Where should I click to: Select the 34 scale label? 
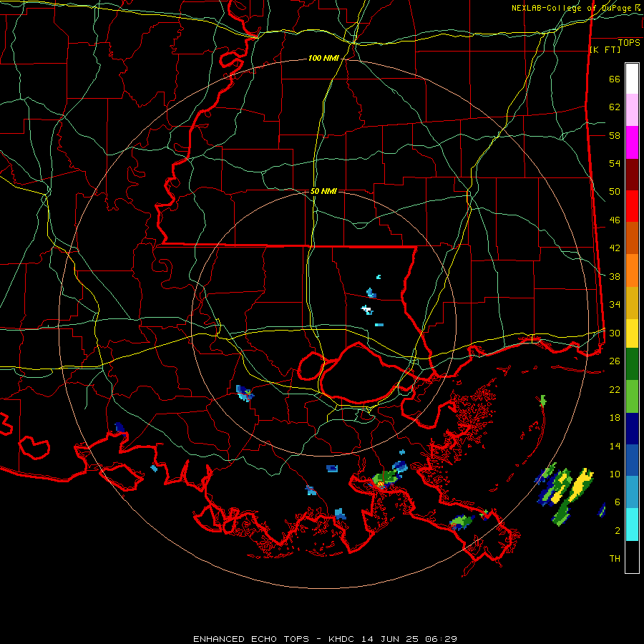click(615, 305)
